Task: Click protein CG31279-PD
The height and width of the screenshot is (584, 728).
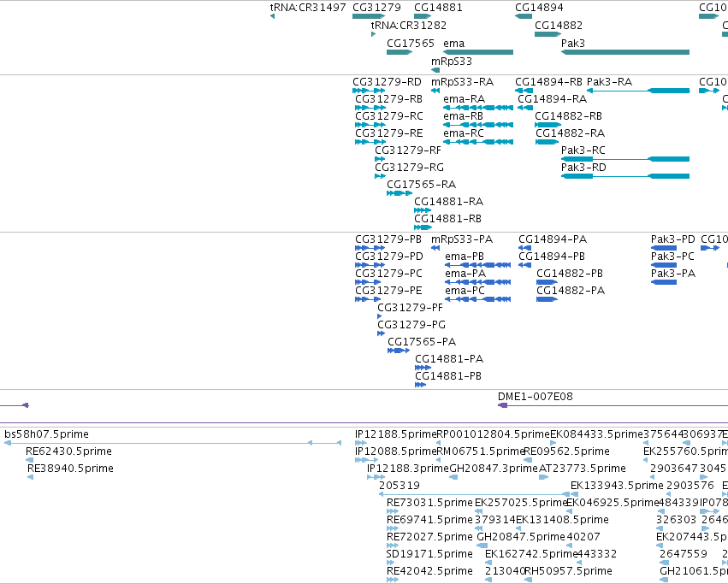Action: 389,257
